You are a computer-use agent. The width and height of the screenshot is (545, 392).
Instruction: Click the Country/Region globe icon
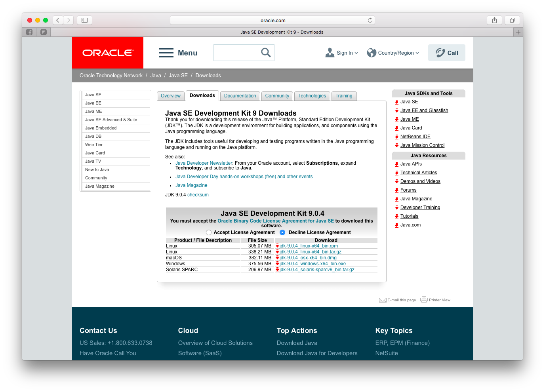click(372, 53)
